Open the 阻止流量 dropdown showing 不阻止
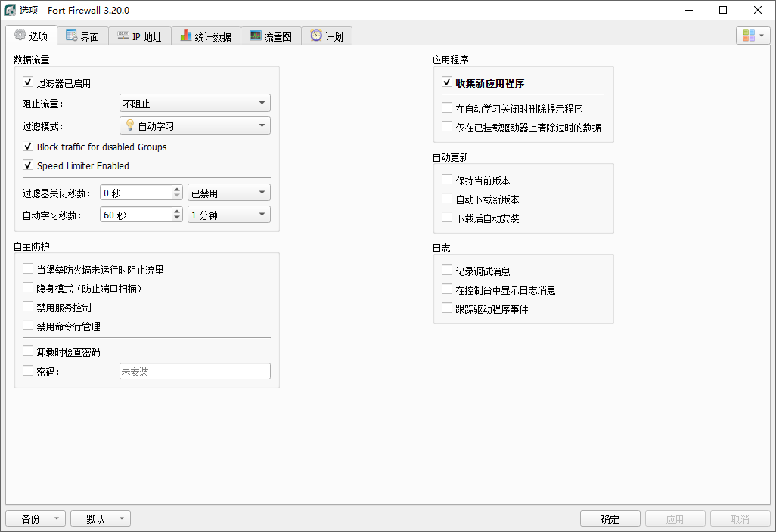This screenshot has height=532, width=776. [x=195, y=103]
